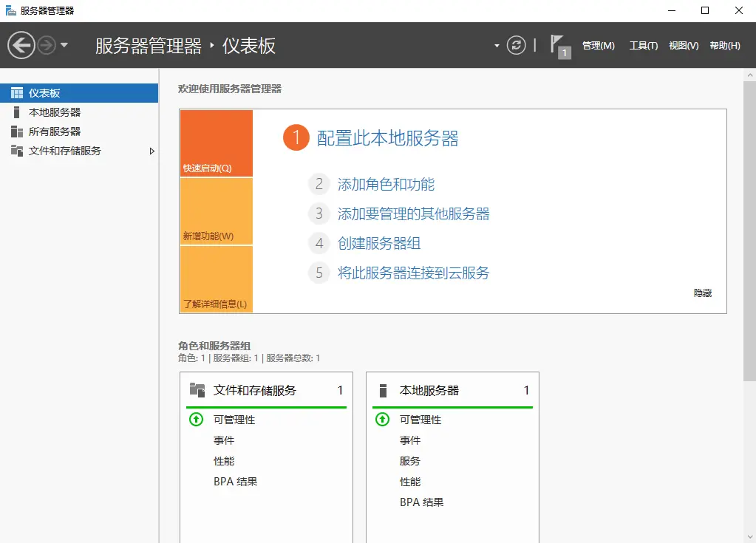Click the refresh dashboard icon
This screenshot has height=543, width=756.
point(516,45)
